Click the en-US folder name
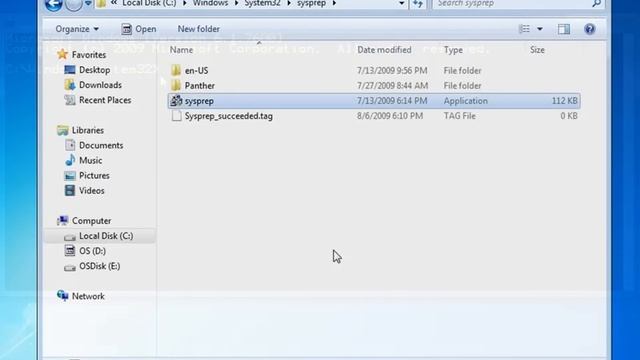This screenshot has height=360, width=640. [x=196, y=70]
